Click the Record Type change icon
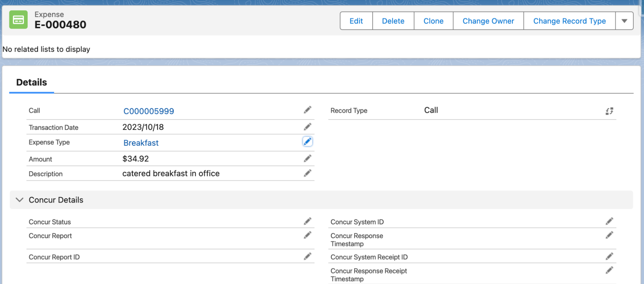 [609, 111]
